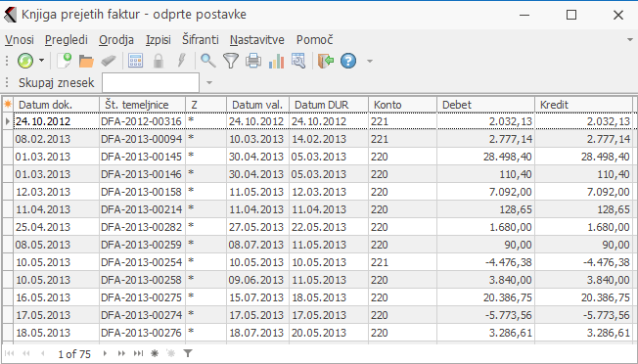This screenshot has height=364, width=638.
Task: Sort by Št. temeljnice column header
Action: [143, 105]
